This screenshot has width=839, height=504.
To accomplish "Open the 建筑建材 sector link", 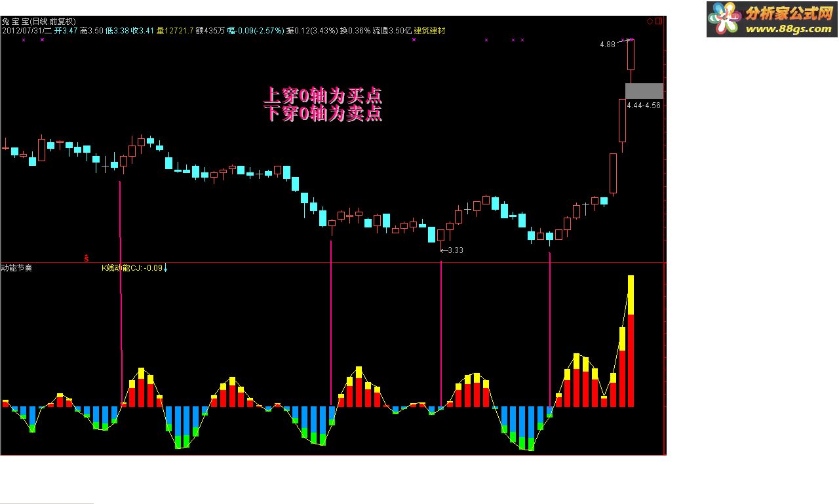I will [x=429, y=30].
